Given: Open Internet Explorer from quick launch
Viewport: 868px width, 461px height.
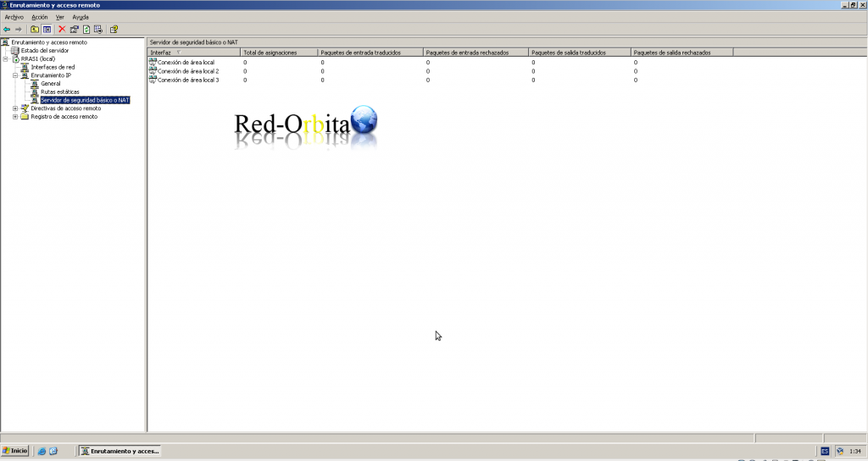Looking at the screenshot, I should coord(42,451).
